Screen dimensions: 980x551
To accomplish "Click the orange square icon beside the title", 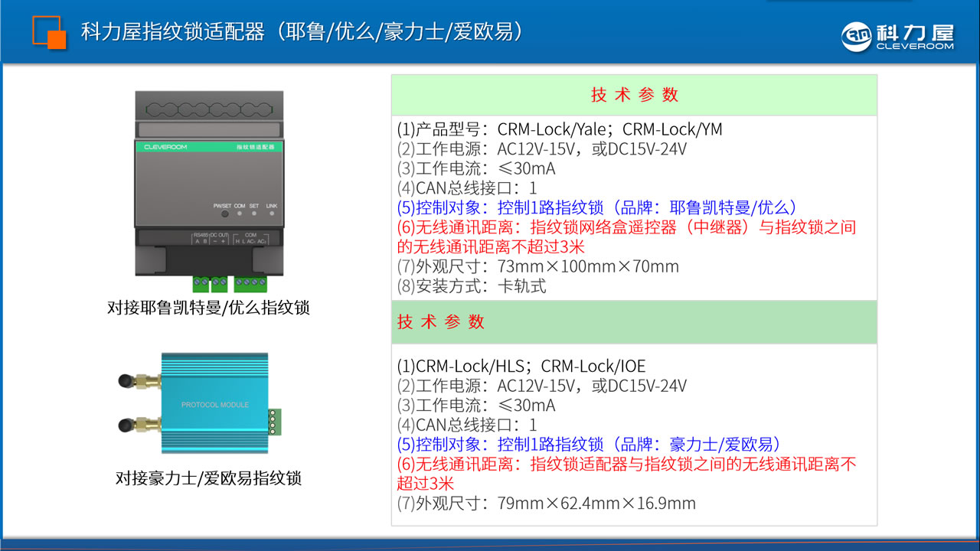I will [x=50, y=32].
